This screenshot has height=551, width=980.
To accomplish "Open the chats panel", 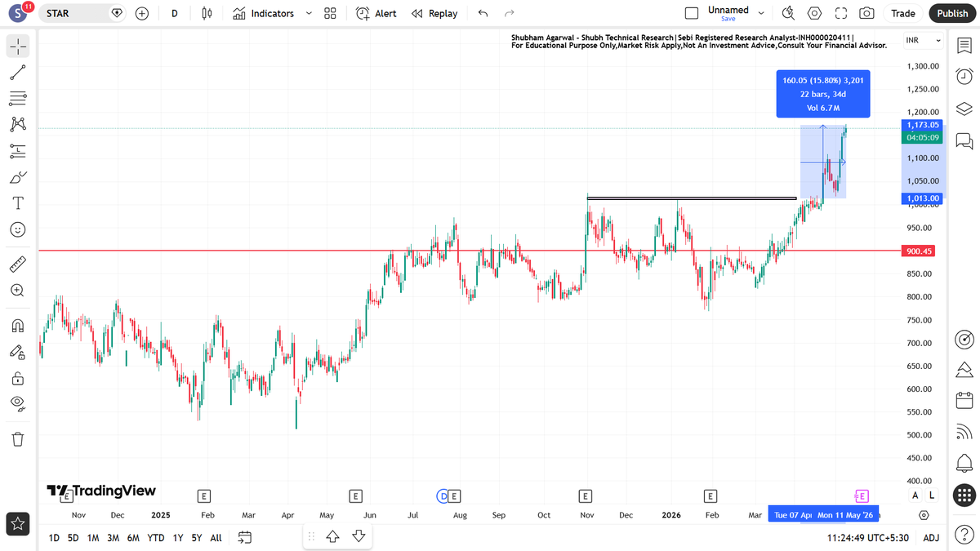I will coord(964,140).
